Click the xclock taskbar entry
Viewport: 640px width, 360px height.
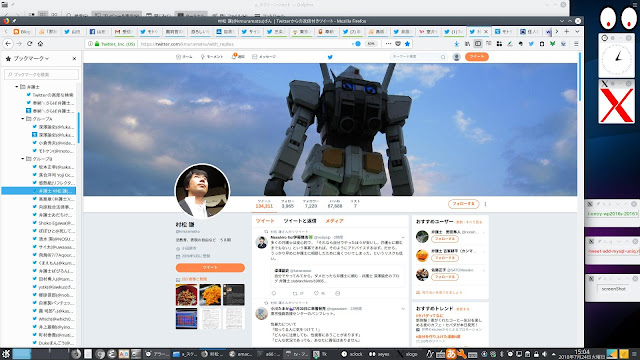coord(351,354)
